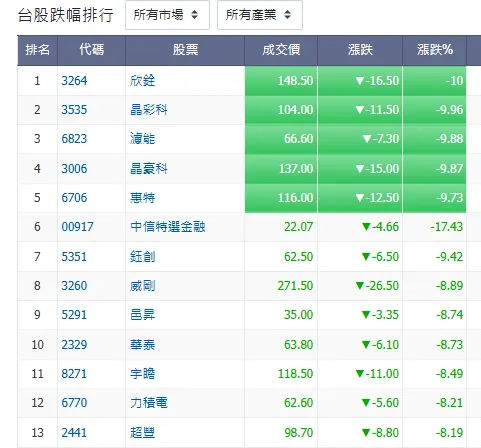Open stock code 8271 link

pyautogui.click(x=74, y=374)
